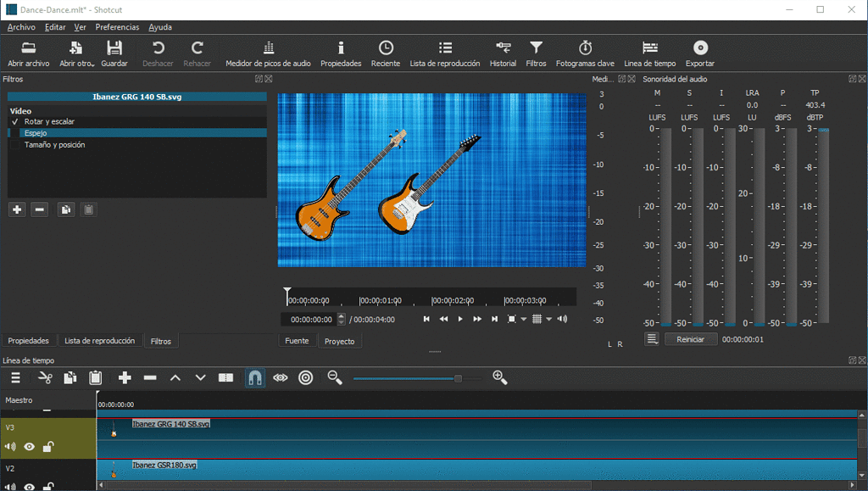
Task: Hide track V3 with the eye icon
Action: (x=30, y=447)
